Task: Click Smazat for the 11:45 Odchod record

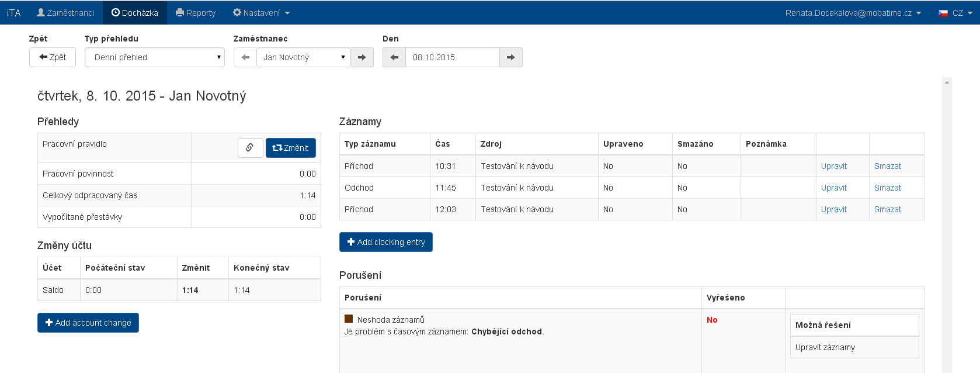Action: (x=887, y=188)
